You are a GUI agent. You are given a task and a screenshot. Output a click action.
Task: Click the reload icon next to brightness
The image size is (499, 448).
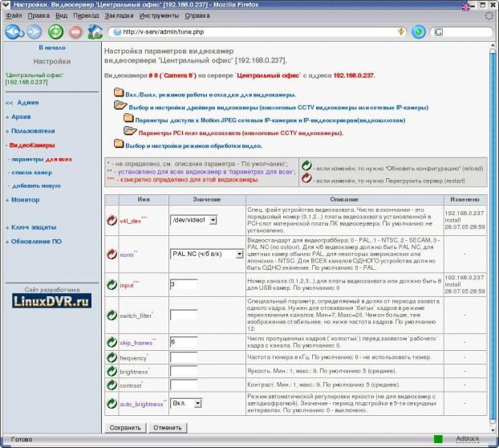click(x=112, y=371)
